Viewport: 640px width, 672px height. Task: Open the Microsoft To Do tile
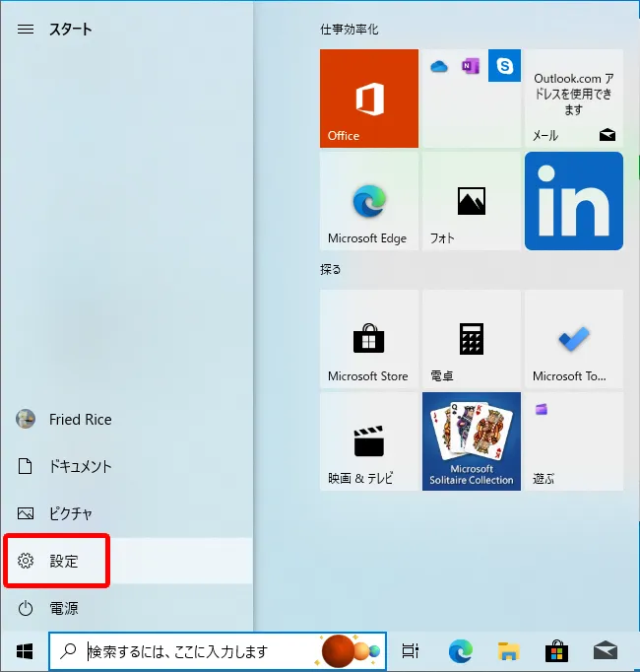[x=574, y=339]
